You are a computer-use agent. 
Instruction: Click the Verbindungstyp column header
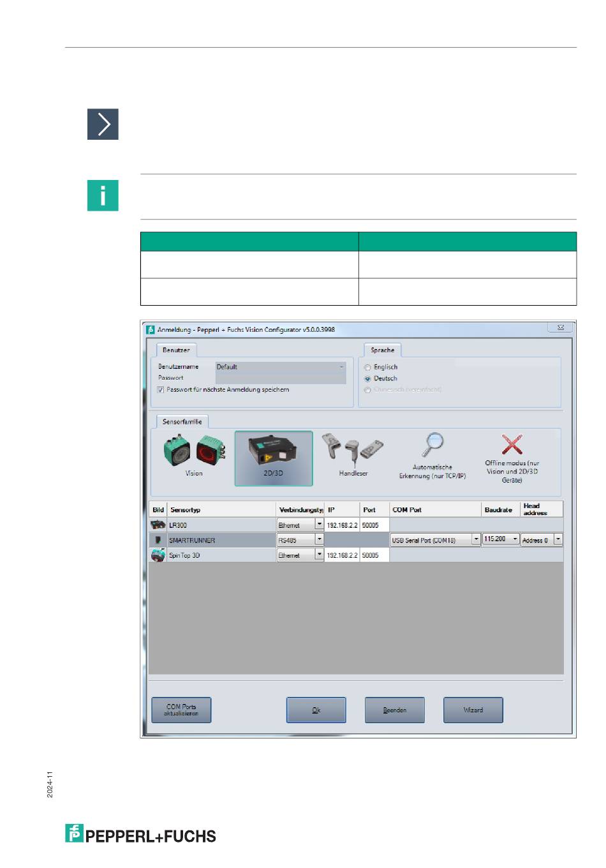coord(300,509)
